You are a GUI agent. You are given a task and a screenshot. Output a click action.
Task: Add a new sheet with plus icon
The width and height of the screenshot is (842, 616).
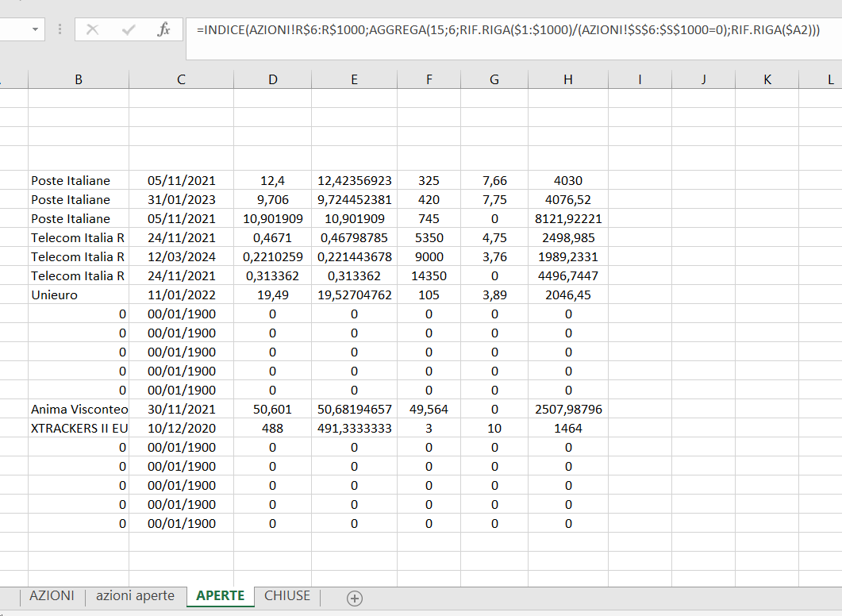(x=355, y=598)
